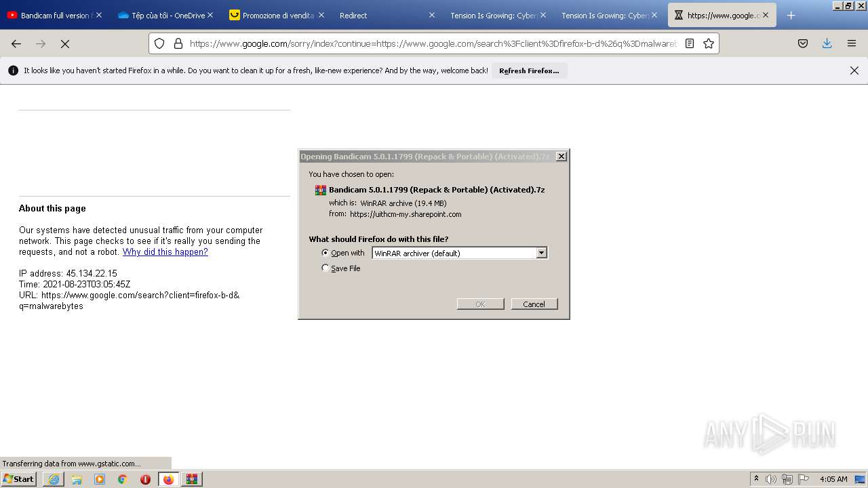Go back with the browser back arrow

click(x=16, y=43)
